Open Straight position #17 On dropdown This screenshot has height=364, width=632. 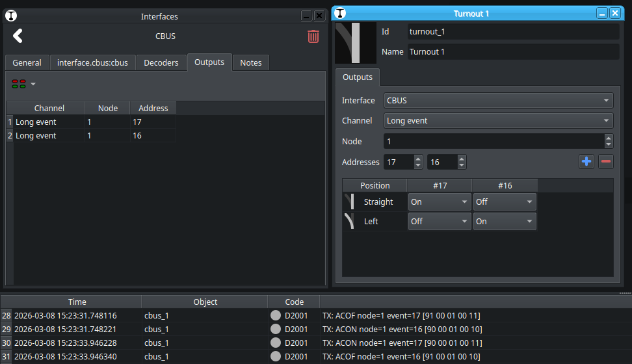click(439, 202)
